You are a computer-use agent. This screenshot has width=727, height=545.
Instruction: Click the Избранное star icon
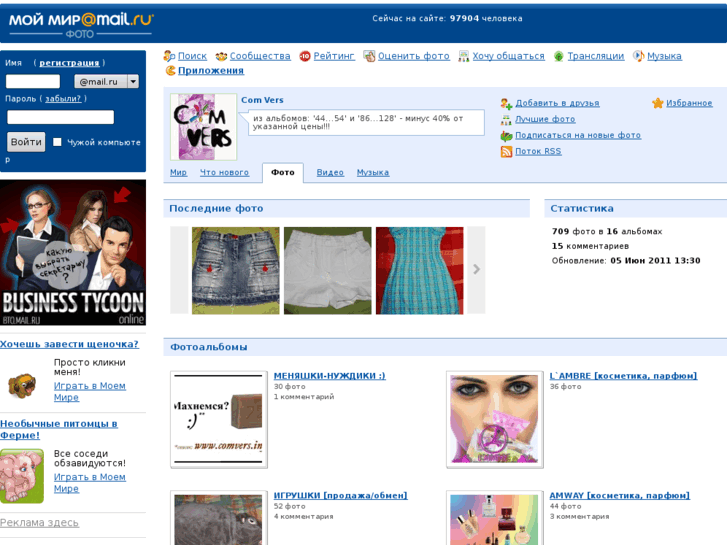point(657,103)
